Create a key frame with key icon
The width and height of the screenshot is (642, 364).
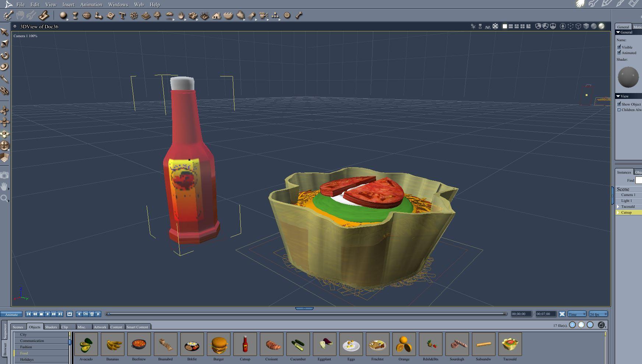coord(85,314)
